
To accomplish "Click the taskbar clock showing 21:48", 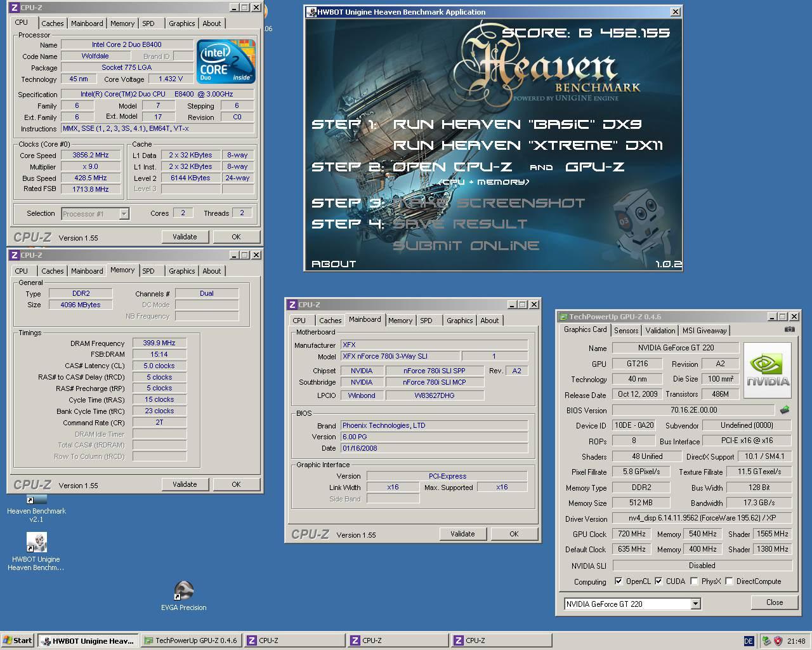I will pos(796,641).
